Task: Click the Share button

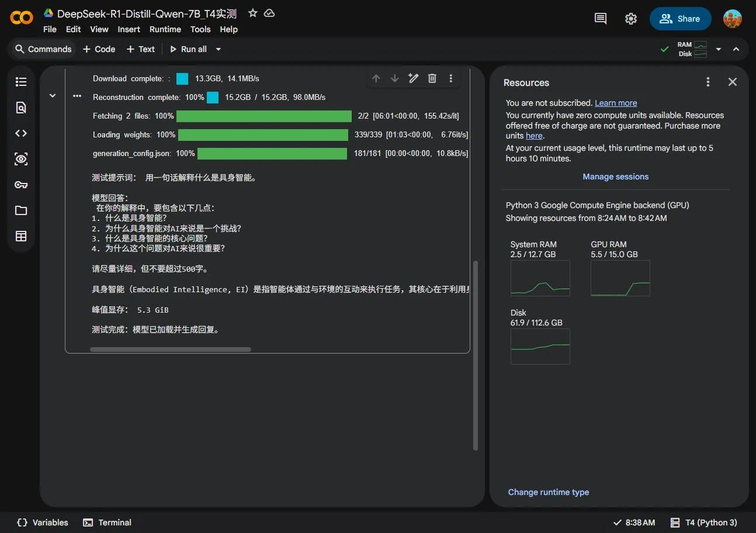Action: point(680,19)
